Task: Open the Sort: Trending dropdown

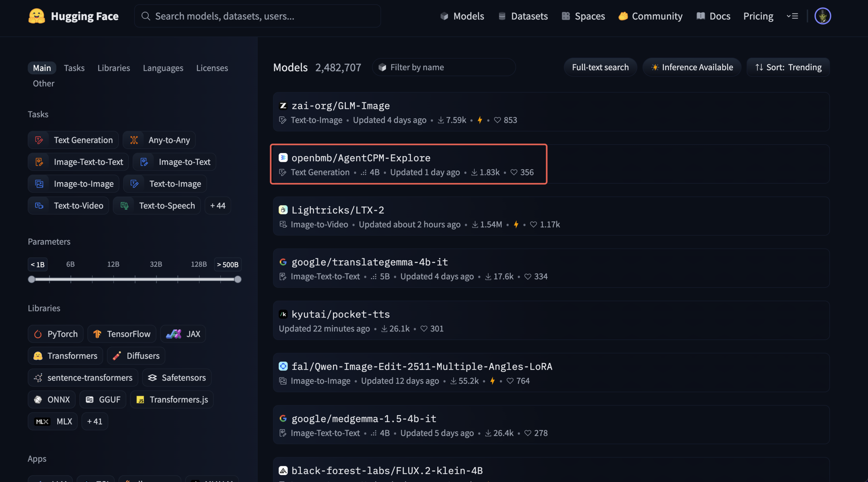Action: tap(788, 67)
